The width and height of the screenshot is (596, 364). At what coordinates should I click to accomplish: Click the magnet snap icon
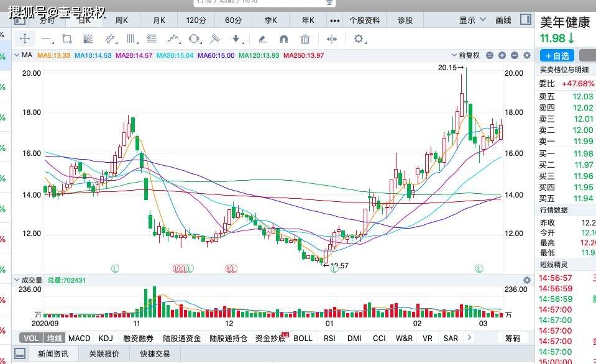tap(283, 39)
